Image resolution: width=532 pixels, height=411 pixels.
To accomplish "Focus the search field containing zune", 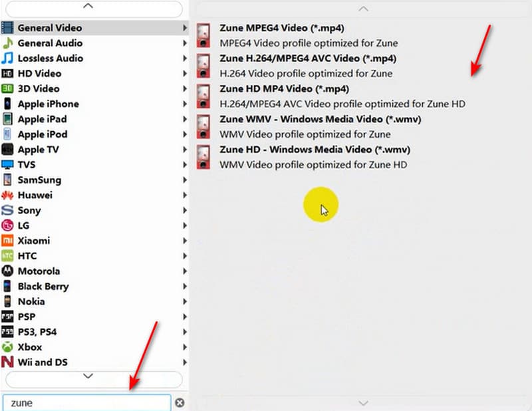I will tap(87, 403).
